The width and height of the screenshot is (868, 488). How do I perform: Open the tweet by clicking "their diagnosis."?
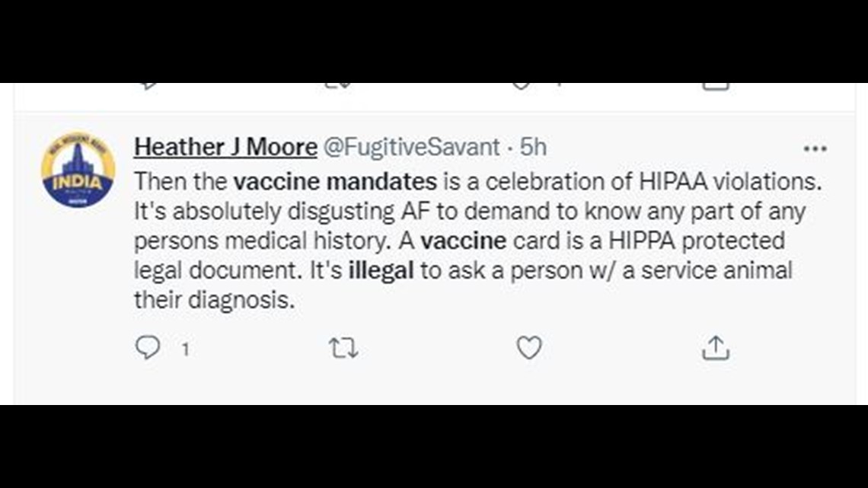tap(214, 301)
